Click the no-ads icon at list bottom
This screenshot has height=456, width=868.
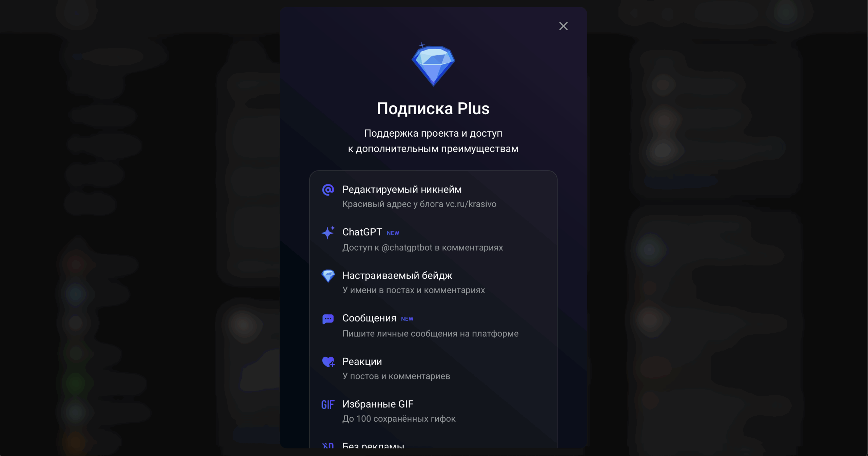pyautogui.click(x=328, y=445)
